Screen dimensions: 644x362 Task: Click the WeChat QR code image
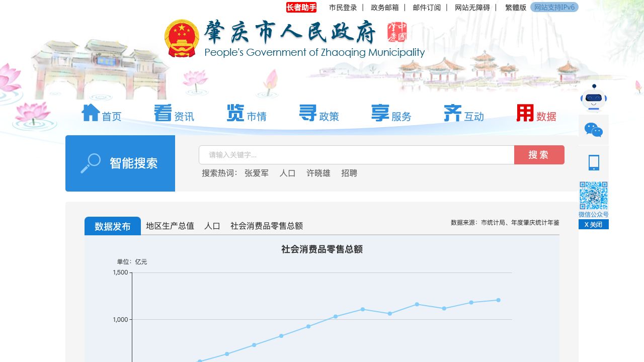coord(594,195)
